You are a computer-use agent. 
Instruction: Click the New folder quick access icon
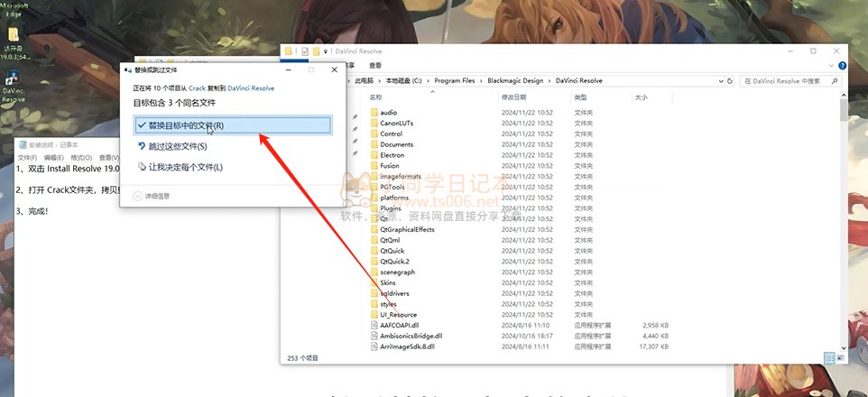coord(316,51)
